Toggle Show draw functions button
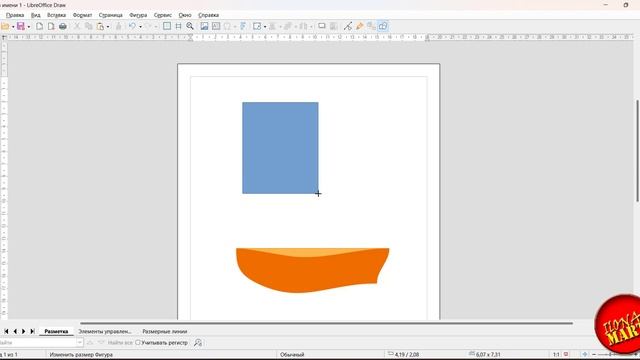Image resolution: width=640 pixels, height=360 pixels. (x=383, y=27)
